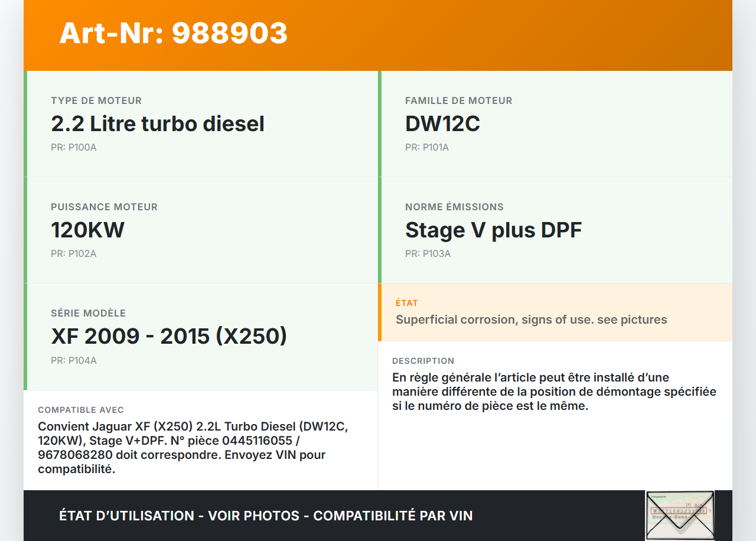The height and width of the screenshot is (541, 756).
Task: Click the 'COMPATIBILITÉ PAR VIN' footer text
Action: click(x=395, y=516)
